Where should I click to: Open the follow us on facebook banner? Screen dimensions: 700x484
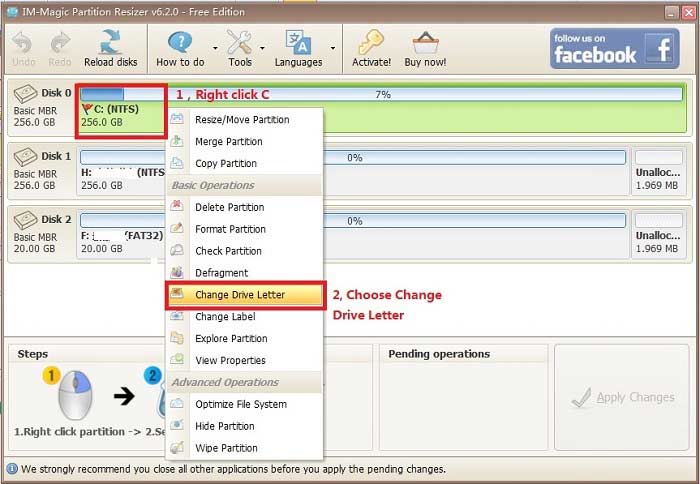[x=615, y=48]
